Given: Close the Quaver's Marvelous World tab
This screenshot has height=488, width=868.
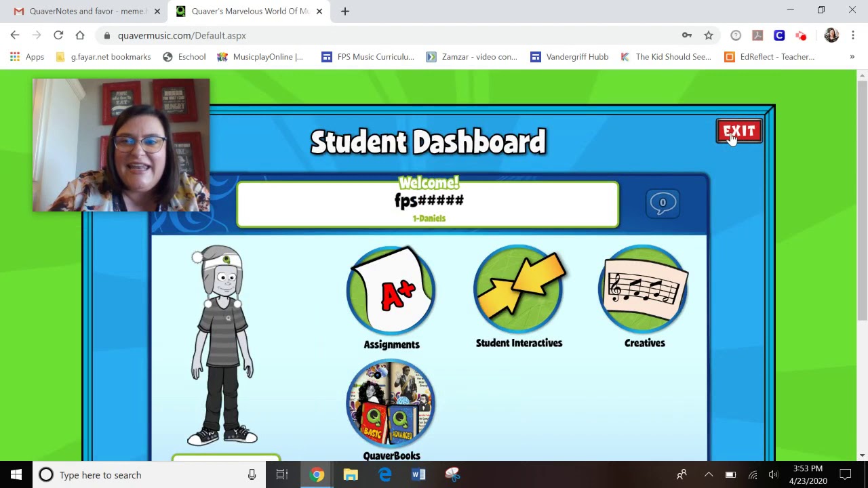Looking at the screenshot, I should click(x=319, y=12).
